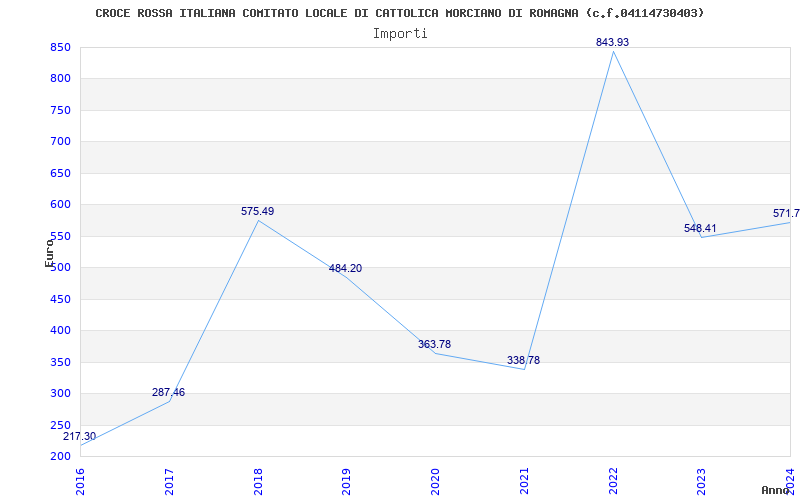Click y-axis tick 650

pyautogui.click(x=60, y=173)
